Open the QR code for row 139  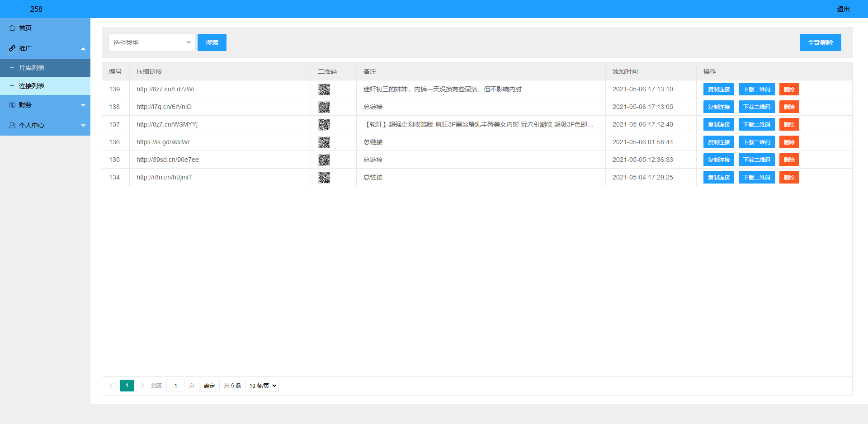pyautogui.click(x=324, y=90)
